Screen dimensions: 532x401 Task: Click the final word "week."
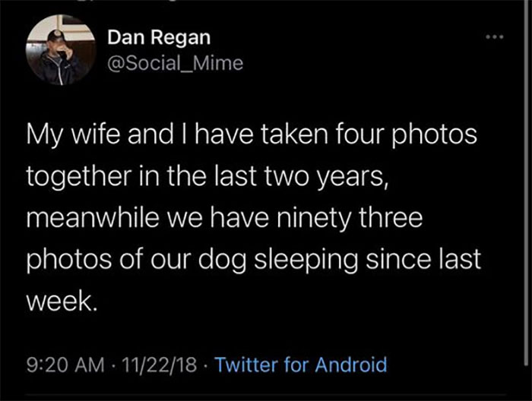(x=62, y=300)
